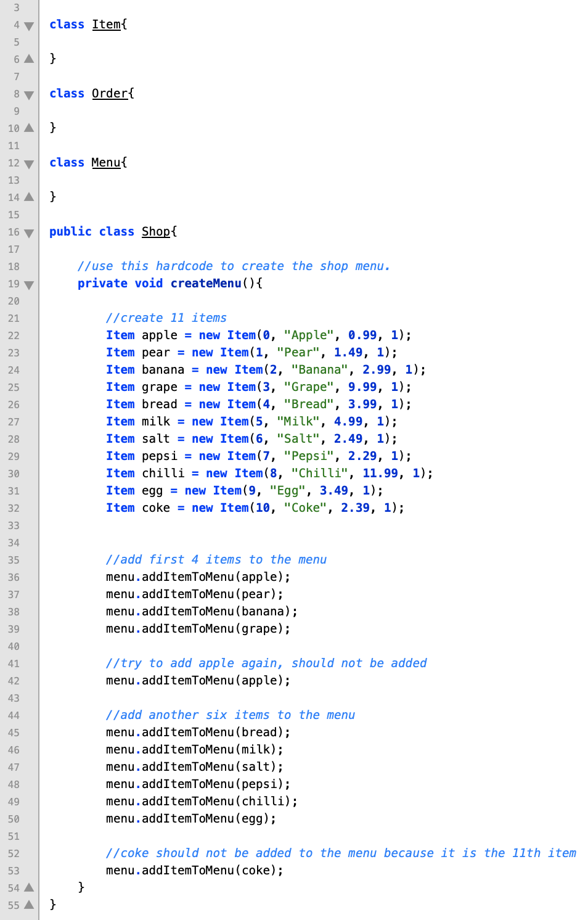Click the fold arrow beside line 55
Screen dimensions: 588x920
click(28, 905)
